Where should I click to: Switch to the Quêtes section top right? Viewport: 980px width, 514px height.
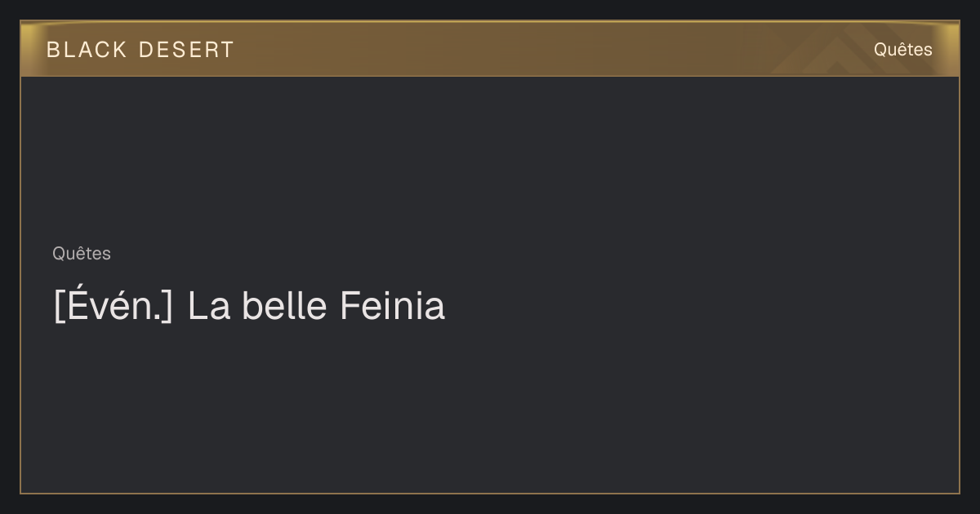902,50
